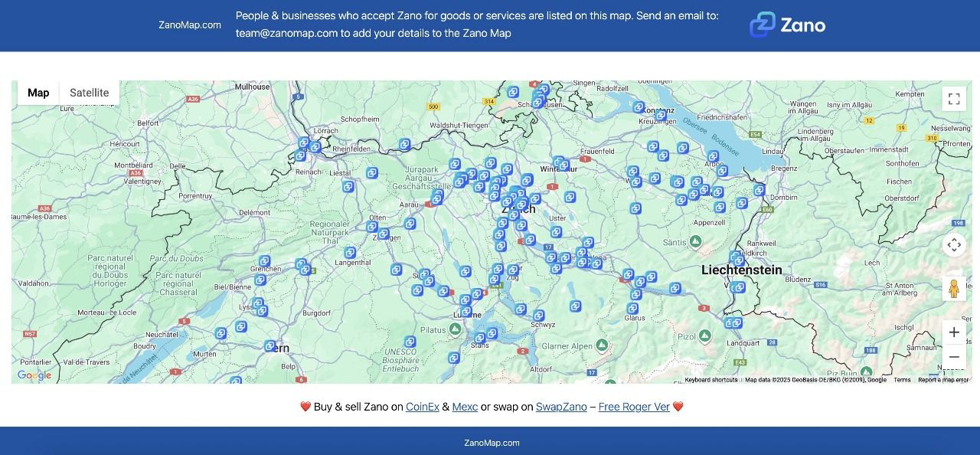The width and height of the screenshot is (980, 455).
Task: Select the Zano marker on Bern
Action: pos(269,346)
